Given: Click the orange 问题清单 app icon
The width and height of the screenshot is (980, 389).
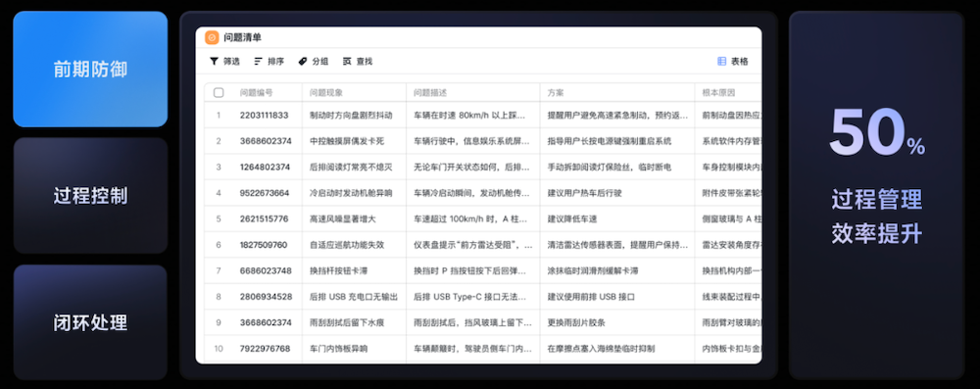Looking at the screenshot, I should (212, 37).
